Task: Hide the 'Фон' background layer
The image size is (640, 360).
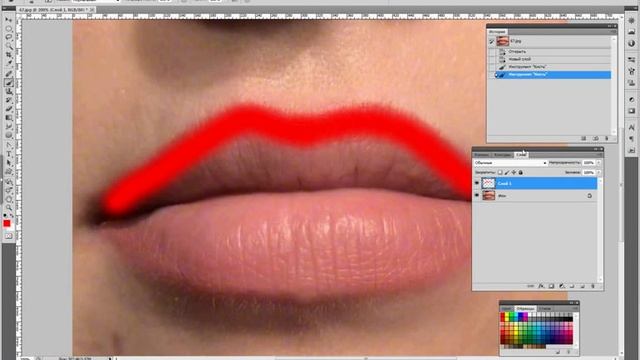Action: point(477,196)
